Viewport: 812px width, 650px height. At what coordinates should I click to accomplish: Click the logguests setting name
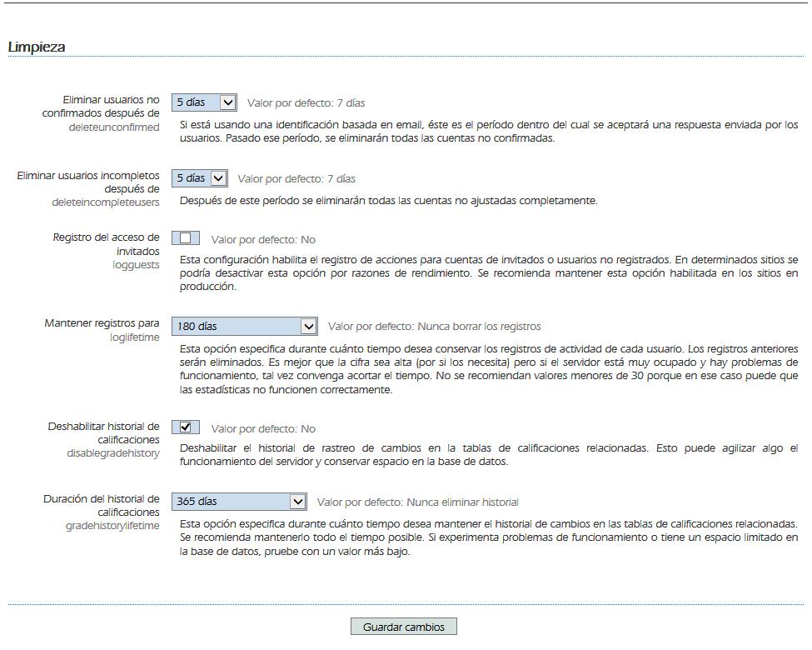[136, 265]
